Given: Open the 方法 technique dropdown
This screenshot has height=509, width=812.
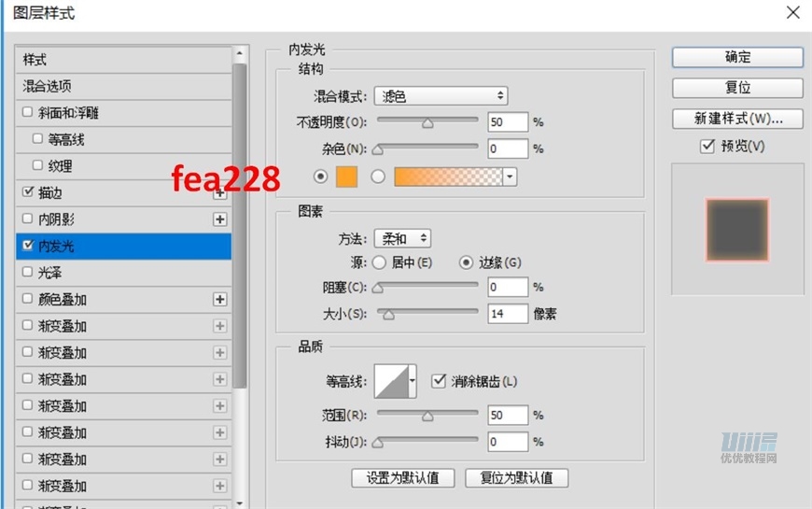Looking at the screenshot, I should [402, 238].
